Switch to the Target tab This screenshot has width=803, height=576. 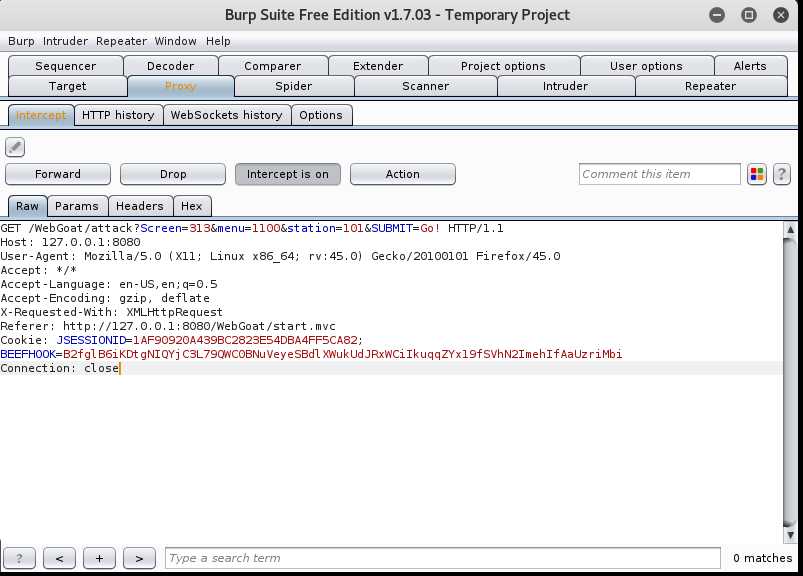[68, 86]
